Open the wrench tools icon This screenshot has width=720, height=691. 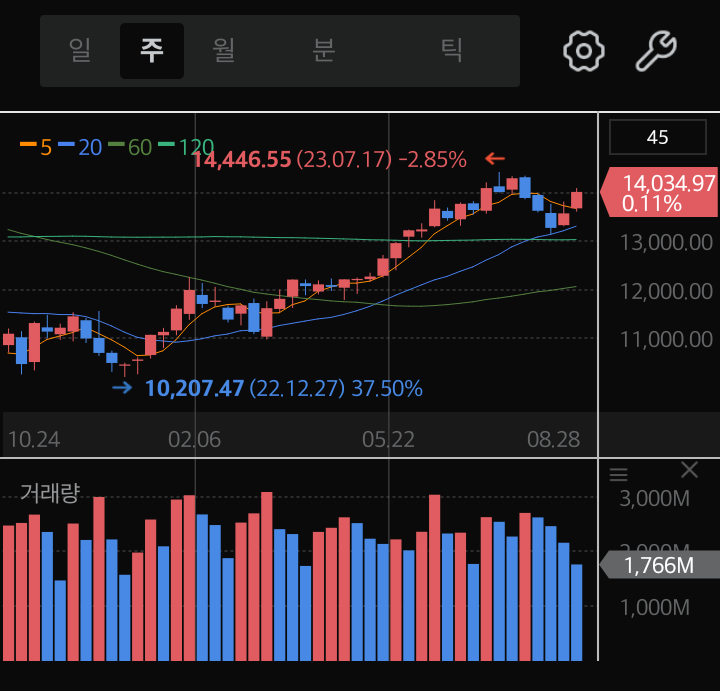click(x=656, y=51)
